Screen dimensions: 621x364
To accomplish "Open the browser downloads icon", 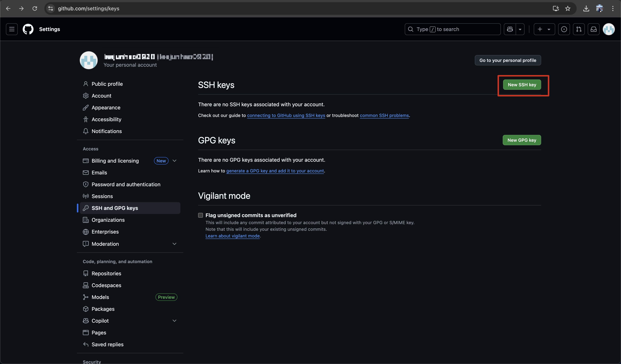I will 586,8.
